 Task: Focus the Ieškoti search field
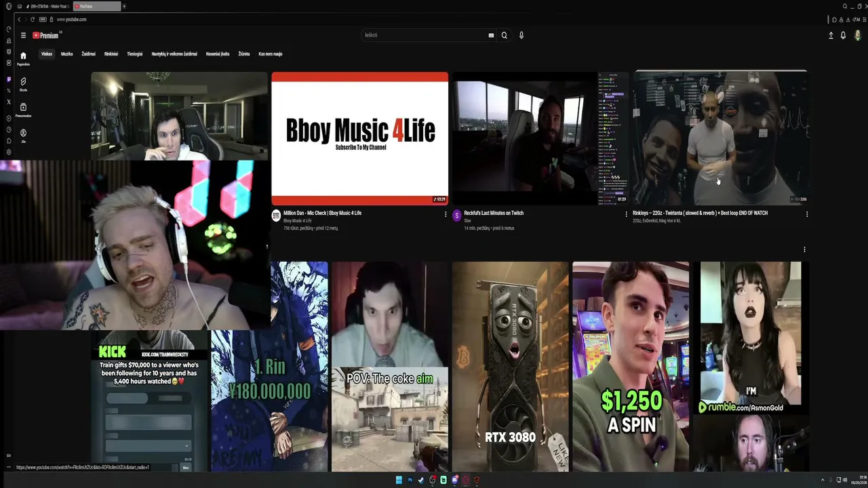click(424, 35)
